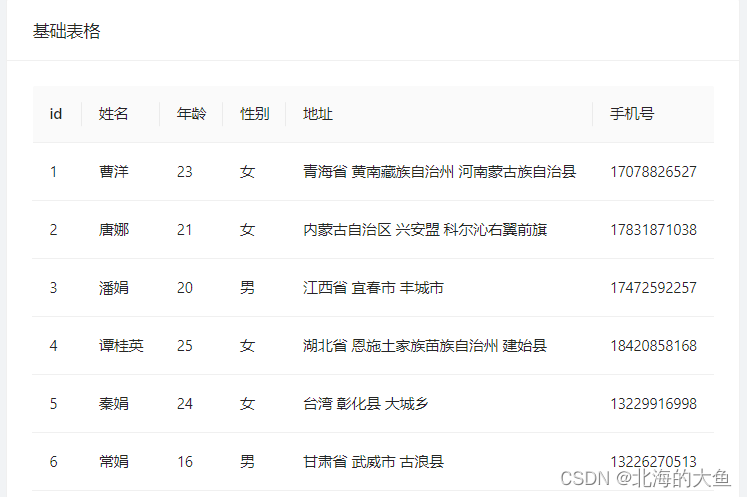Click the 手机号 column header

click(632, 114)
